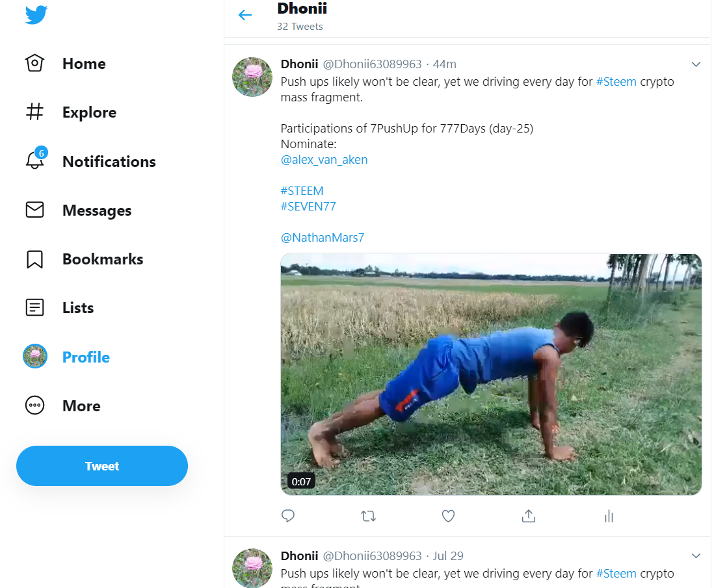
Task: Open options chevron on Jul 29 tweet
Action: [696, 556]
